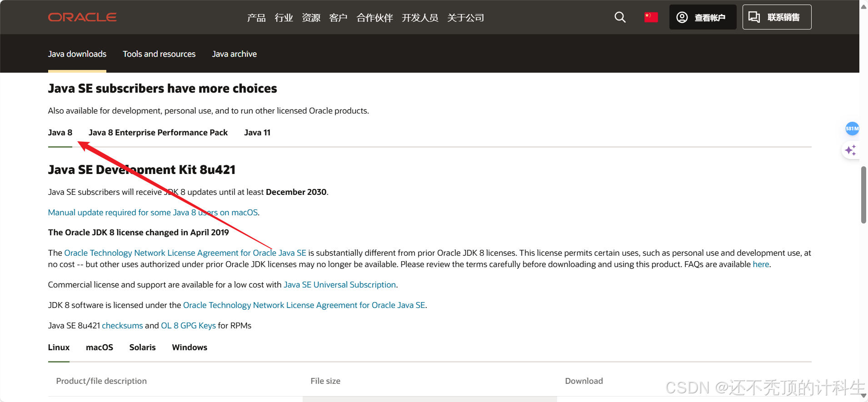Click the 'Java SE subscribers have more choices' heading
The height and width of the screenshot is (402, 868).
click(162, 89)
